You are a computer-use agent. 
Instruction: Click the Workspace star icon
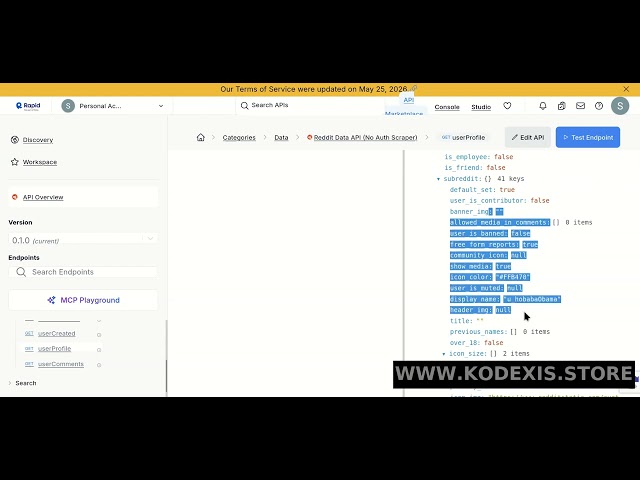click(x=15, y=162)
